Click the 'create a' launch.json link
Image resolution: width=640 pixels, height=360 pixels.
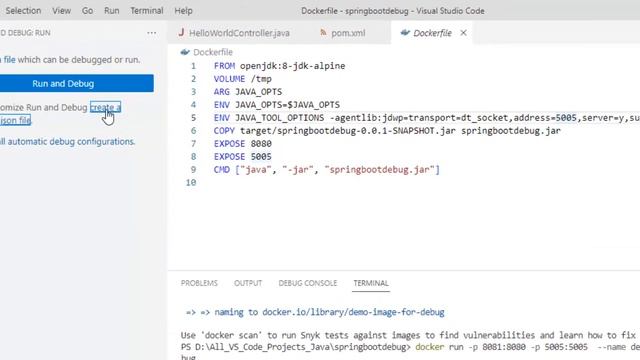105,107
